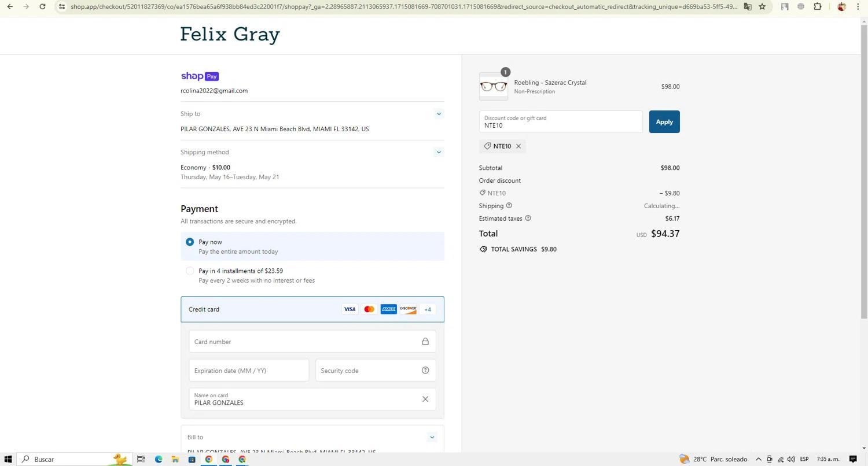Show security code help icon
868x466 pixels.
pos(425,371)
